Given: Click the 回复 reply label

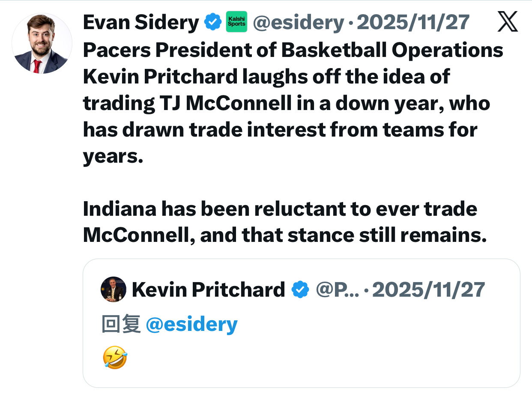Looking at the screenshot, I should click(x=121, y=325).
